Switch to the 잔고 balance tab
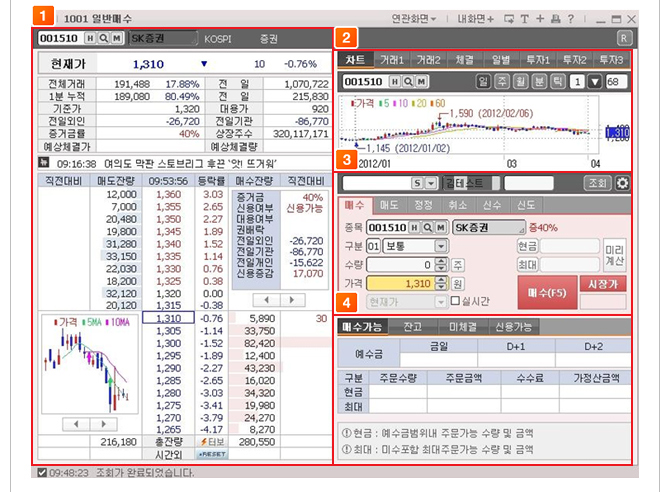 (x=413, y=327)
